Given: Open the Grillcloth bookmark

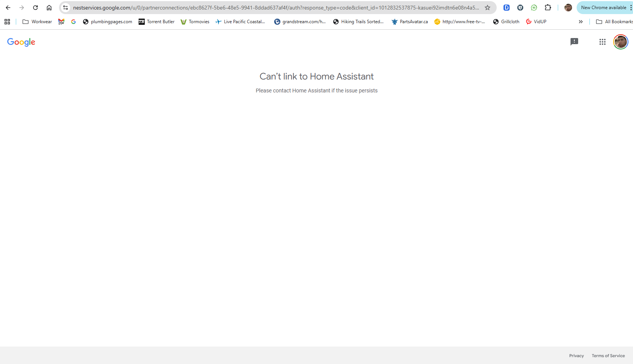Looking at the screenshot, I should point(506,22).
